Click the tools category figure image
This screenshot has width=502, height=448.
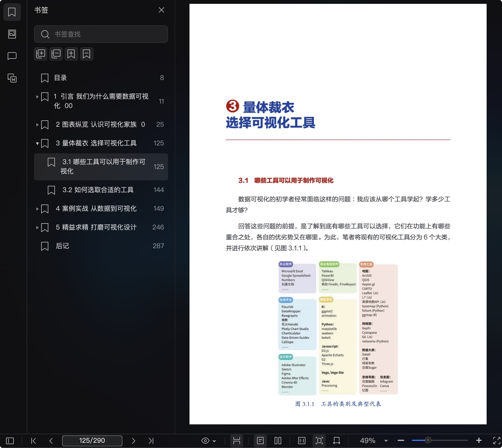tap(338, 328)
